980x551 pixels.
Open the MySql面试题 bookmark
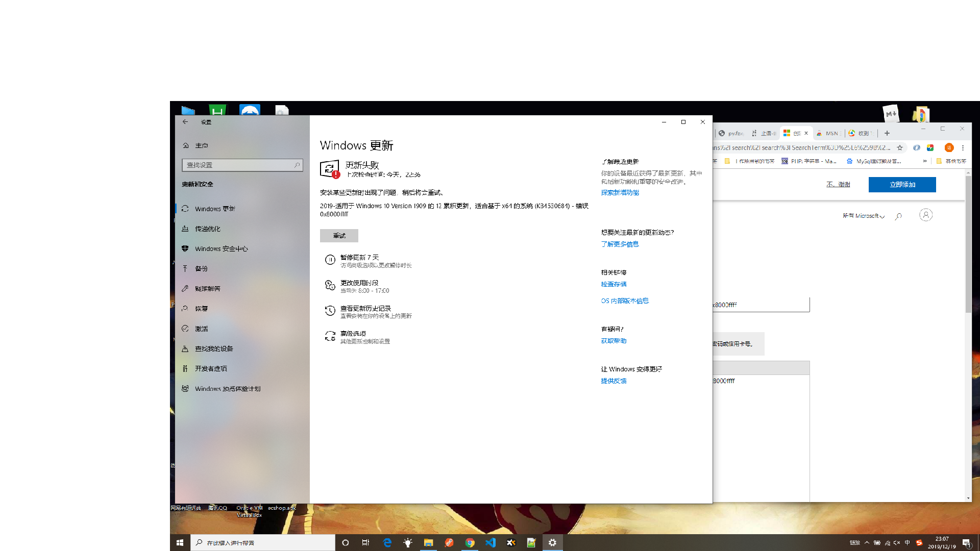pyautogui.click(x=874, y=161)
